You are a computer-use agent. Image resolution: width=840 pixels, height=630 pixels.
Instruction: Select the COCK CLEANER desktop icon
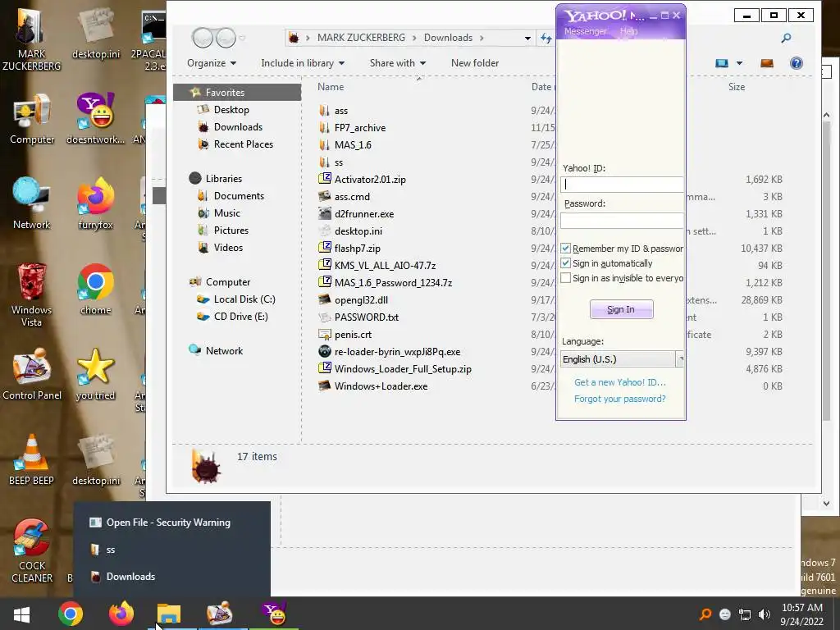pyautogui.click(x=32, y=550)
